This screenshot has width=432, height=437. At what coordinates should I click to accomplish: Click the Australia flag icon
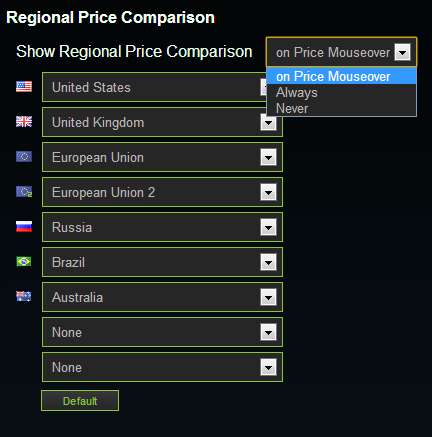pyautogui.click(x=24, y=296)
